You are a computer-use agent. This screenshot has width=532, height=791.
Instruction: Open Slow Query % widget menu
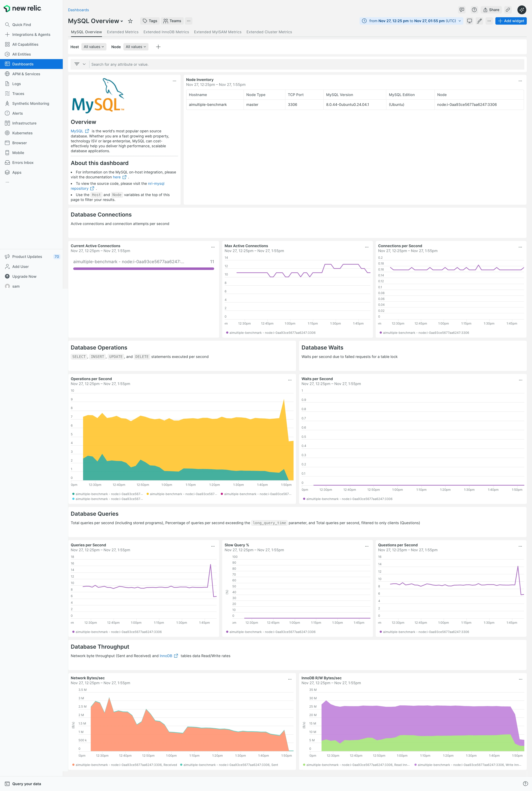367,546
